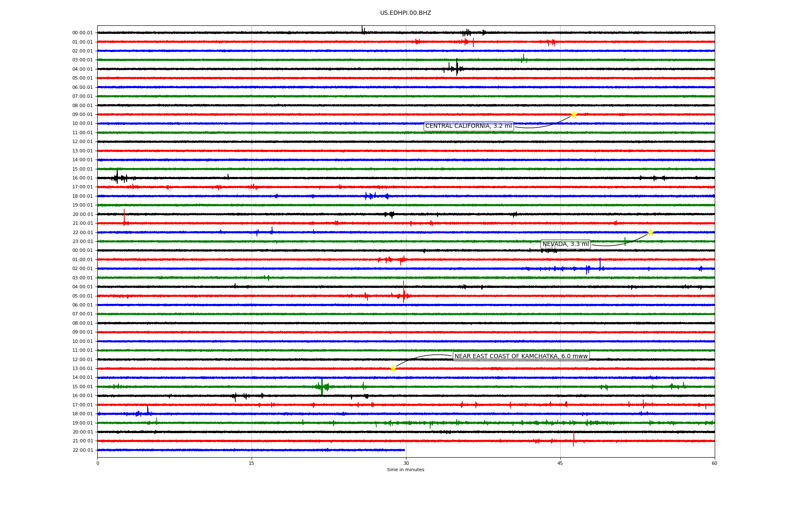Click the 15 tick on the time axis
This screenshot has height=508, width=812.
click(x=252, y=463)
